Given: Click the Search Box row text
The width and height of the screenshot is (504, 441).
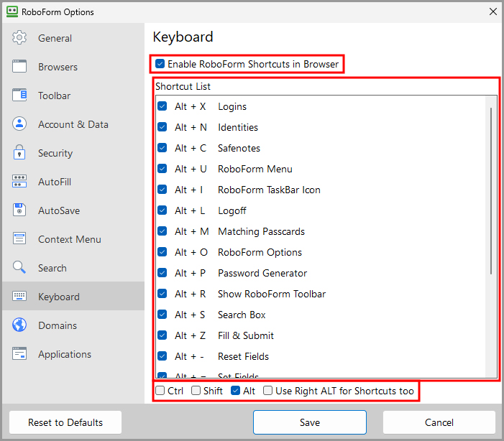Looking at the screenshot, I should pyautogui.click(x=242, y=315).
